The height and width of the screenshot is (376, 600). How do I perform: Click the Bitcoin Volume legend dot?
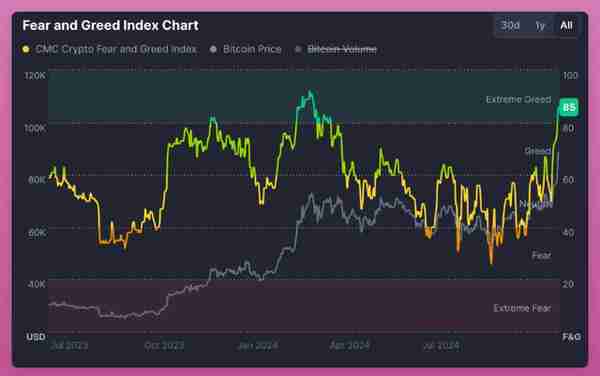[298, 49]
